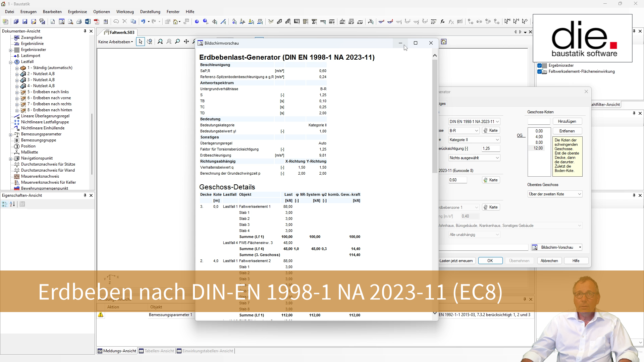Screen dimensions: 644x362
Task: Open the Erzeugen menu
Action: [x=29, y=12]
